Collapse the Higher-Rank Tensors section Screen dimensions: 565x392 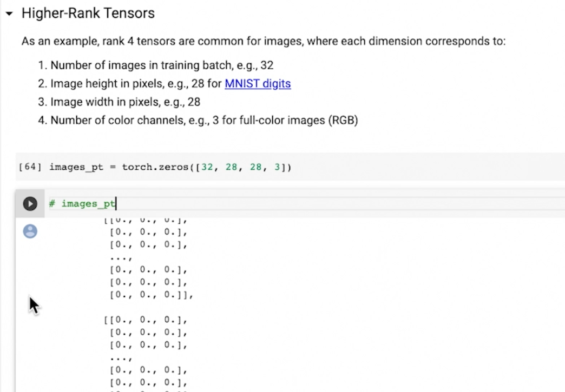pyautogui.click(x=9, y=14)
